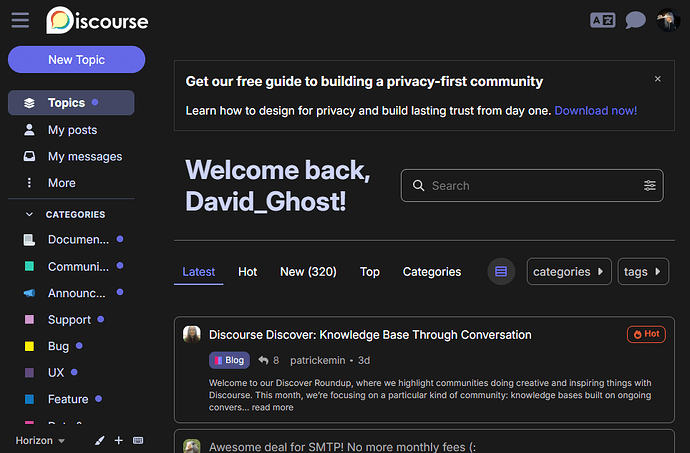Open the user avatar profile menu
The image size is (690, 453).
668,20
